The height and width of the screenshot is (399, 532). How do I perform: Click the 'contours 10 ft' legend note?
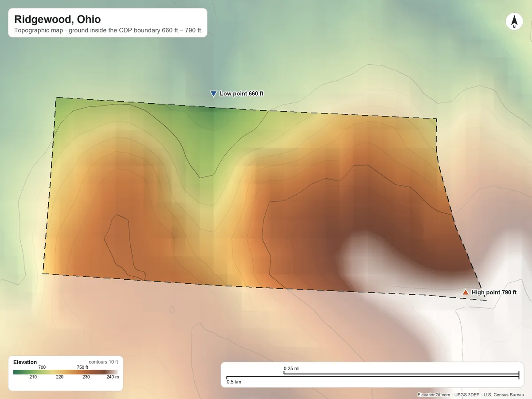point(103,362)
